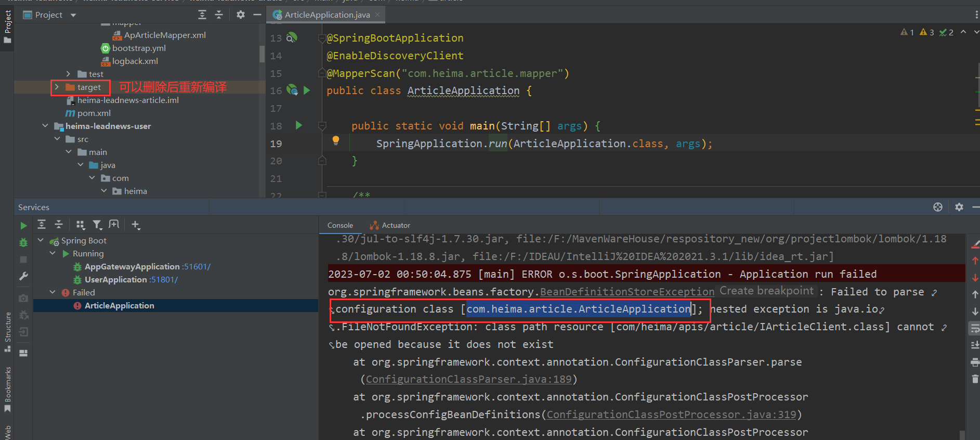Toggle soft-wrap in console toolbar

975,328
